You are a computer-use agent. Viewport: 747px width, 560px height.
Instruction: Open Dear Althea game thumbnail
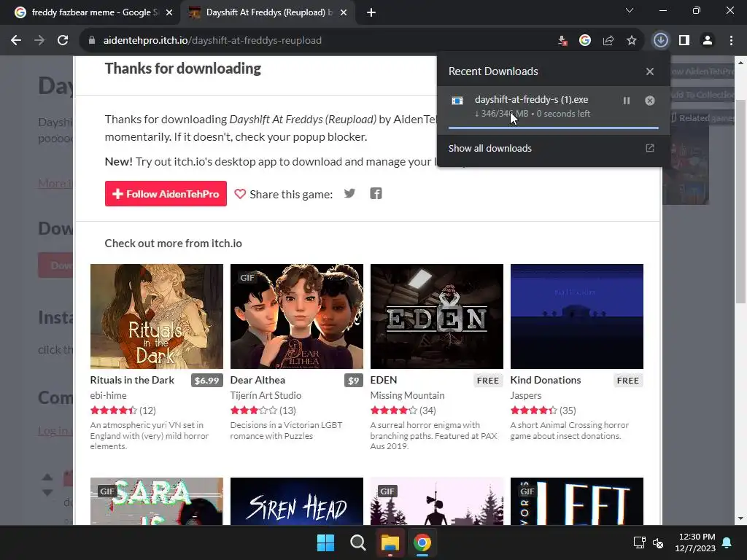tap(297, 316)
